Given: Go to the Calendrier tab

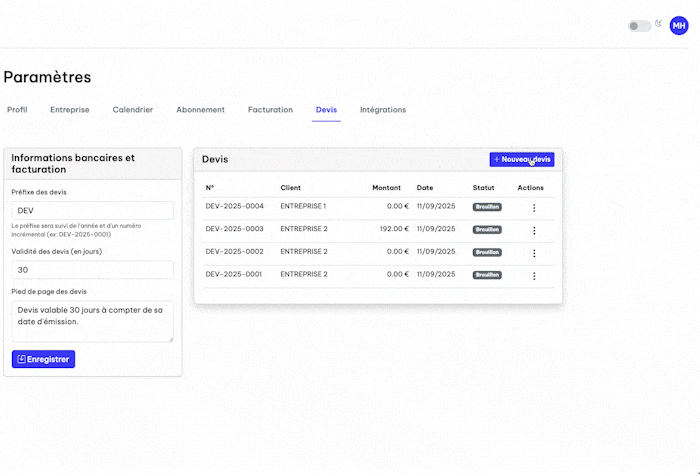Looking at the screenshot, I should point(133,109).
